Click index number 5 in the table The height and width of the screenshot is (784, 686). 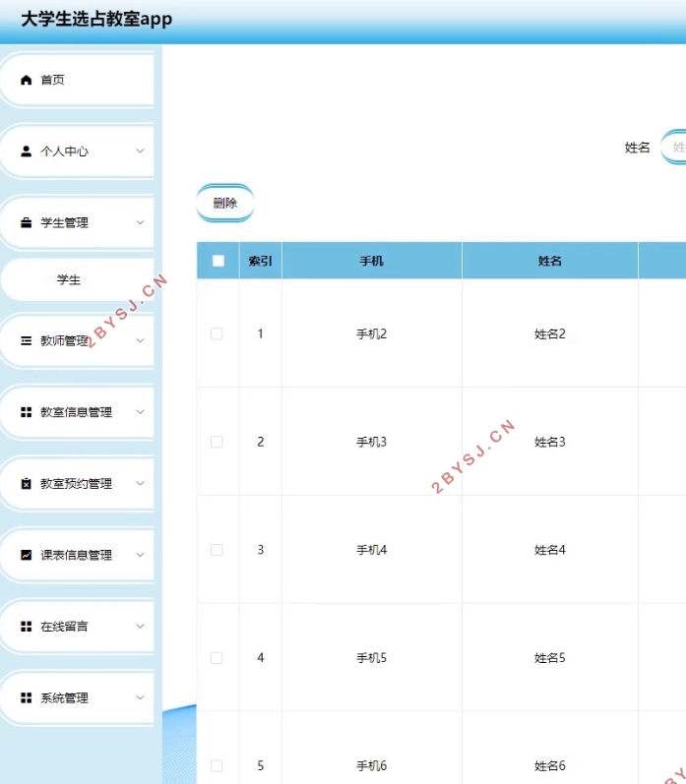point(260,766)
